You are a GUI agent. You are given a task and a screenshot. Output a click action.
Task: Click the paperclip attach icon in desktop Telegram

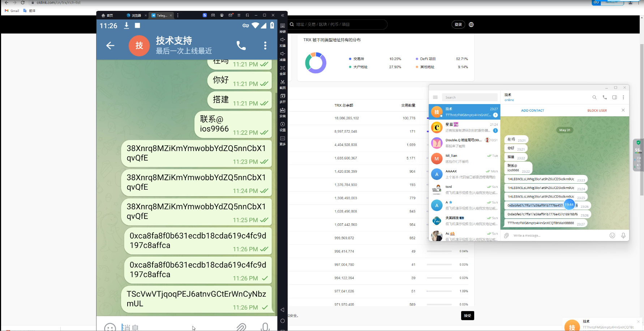(x=506, y=236)
